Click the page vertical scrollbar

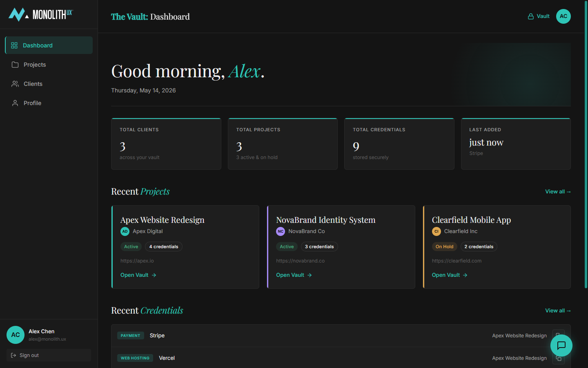click(586, 145)
